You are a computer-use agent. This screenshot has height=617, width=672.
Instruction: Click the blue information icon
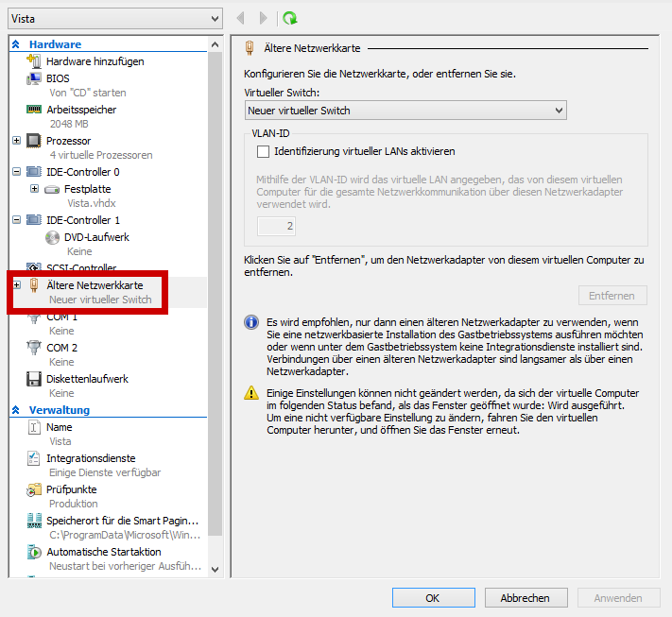tap(251, 322)
